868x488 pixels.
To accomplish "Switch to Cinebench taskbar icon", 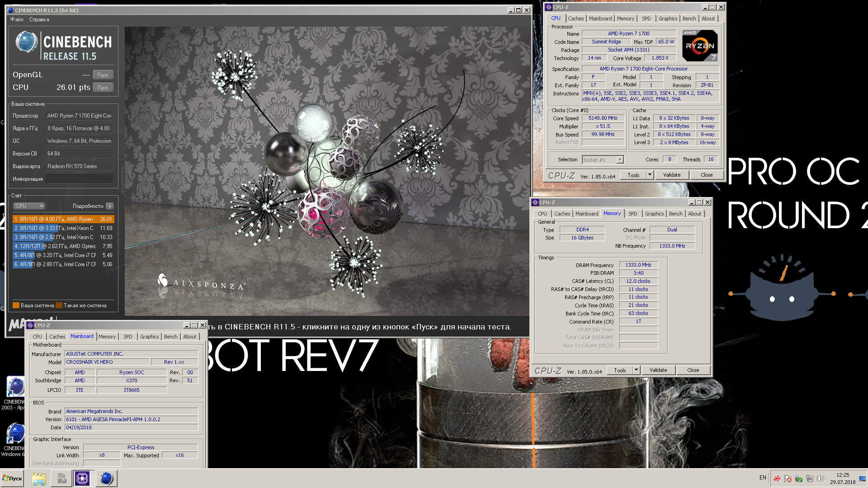I will coord(107,479).
